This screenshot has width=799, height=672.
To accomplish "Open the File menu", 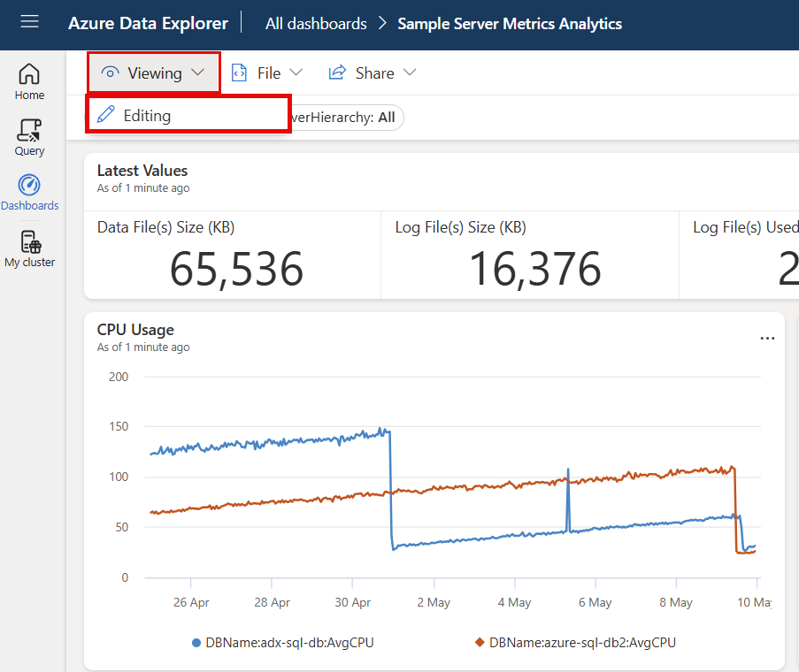I will click(x=267, y=73).
